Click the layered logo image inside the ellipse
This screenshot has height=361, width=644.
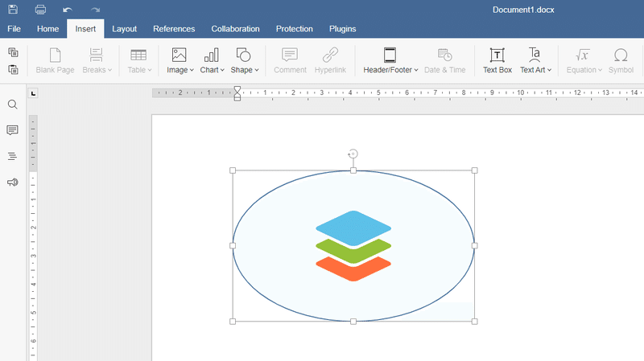pos(353,246)
